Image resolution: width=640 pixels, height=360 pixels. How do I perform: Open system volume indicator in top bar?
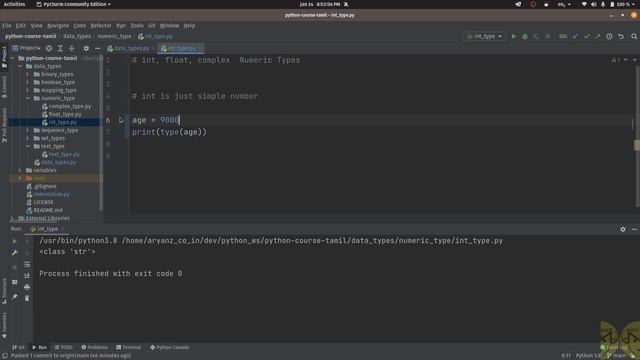(593, 4)
